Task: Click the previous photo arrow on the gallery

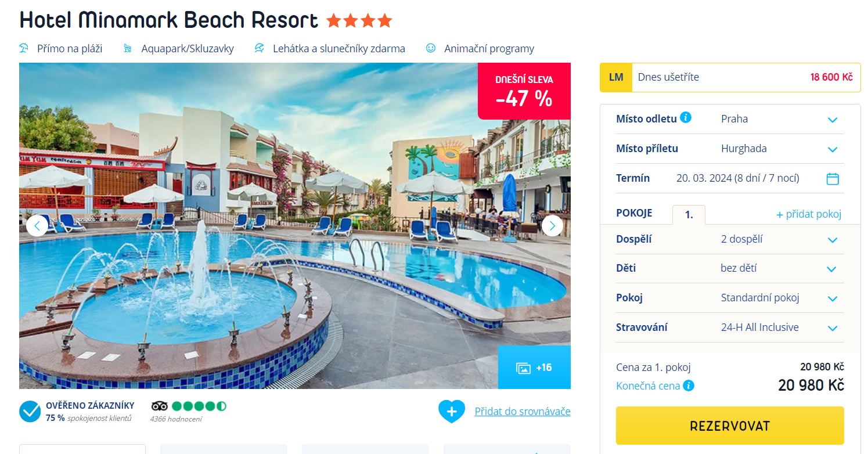Action: [x=37, y=225]
